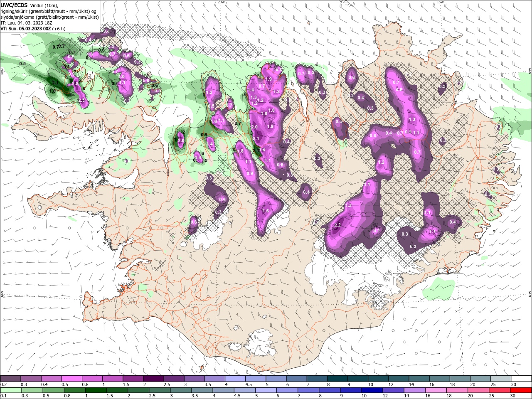This screenshot has height=399, width=532.
Task: Select the 3 swatch in lower rain legend
Action: pos(181,390)
